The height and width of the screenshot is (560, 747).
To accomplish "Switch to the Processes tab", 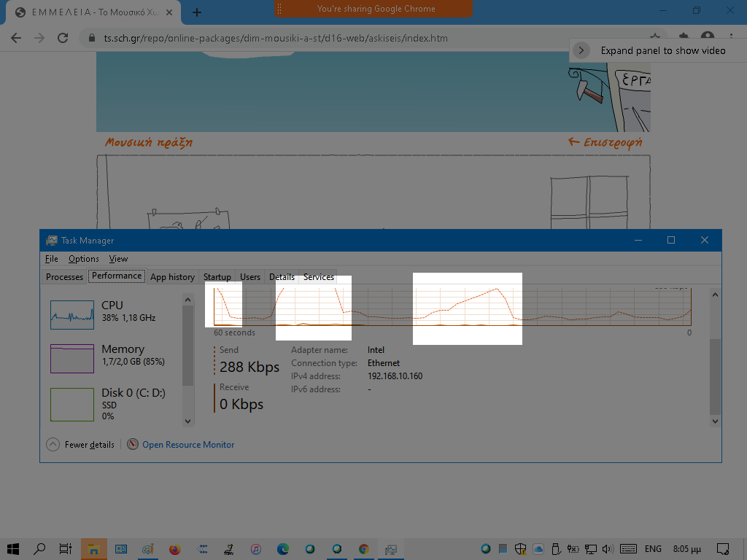I will click(x=64, y=277).
